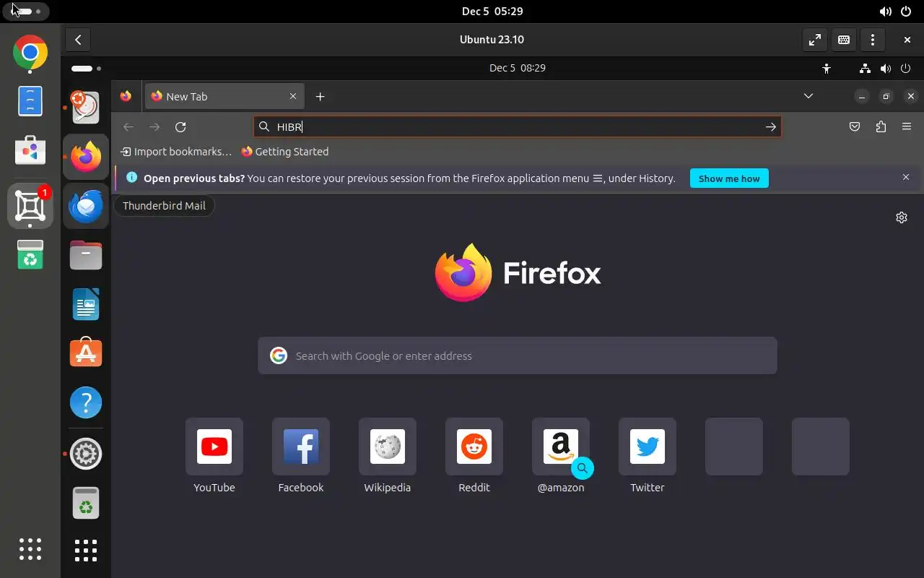The height and width of the screenshot is (578, 924).
Task: Open the Trash in the Ubuntu dock
Action: coord(86,503)
